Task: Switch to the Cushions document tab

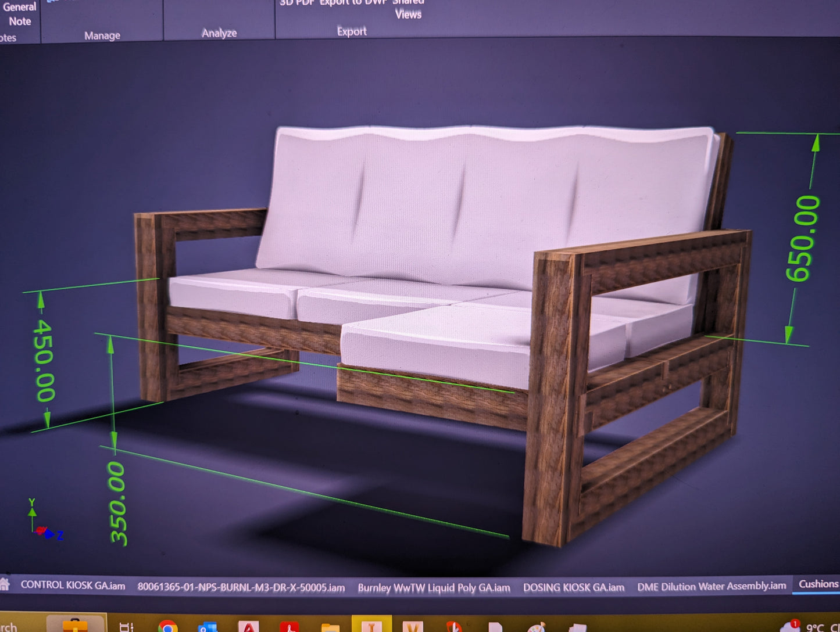Action: click(x=818, y=584)
